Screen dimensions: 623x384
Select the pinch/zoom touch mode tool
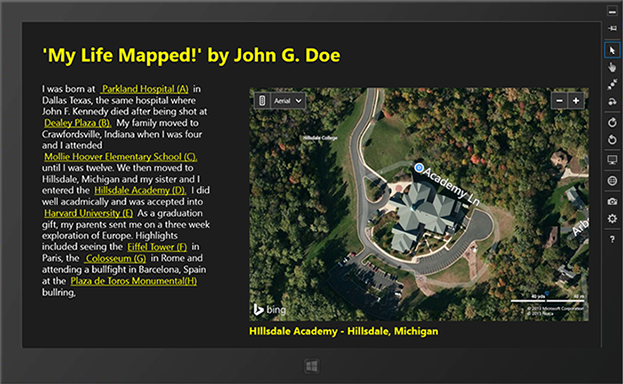pyautogui.click(x=612, y=84)
